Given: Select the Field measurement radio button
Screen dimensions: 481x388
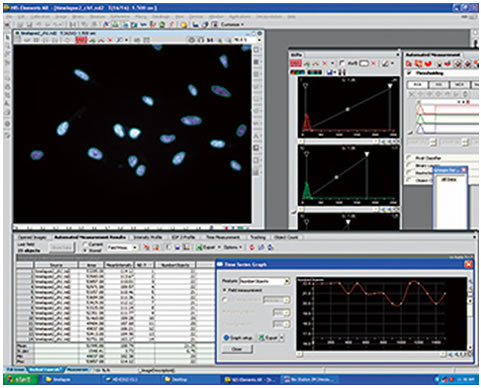Looking at the screenshot, I should click(225, 290).
